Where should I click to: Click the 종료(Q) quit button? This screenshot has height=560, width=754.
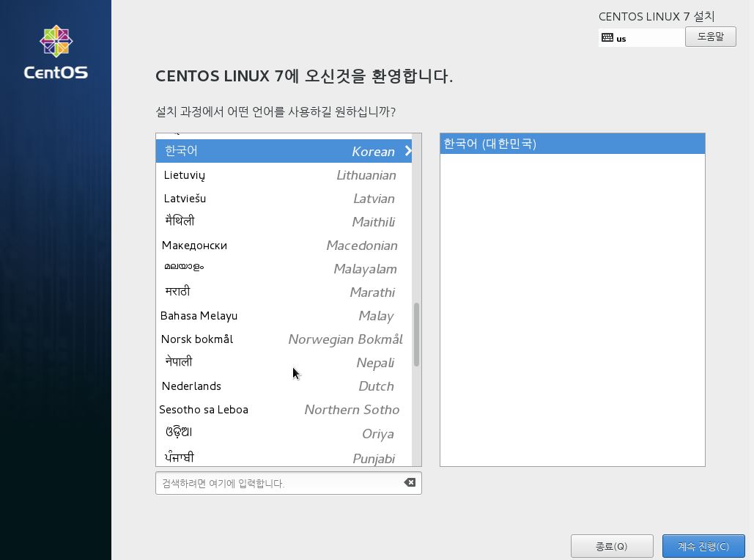click(612, 546)
